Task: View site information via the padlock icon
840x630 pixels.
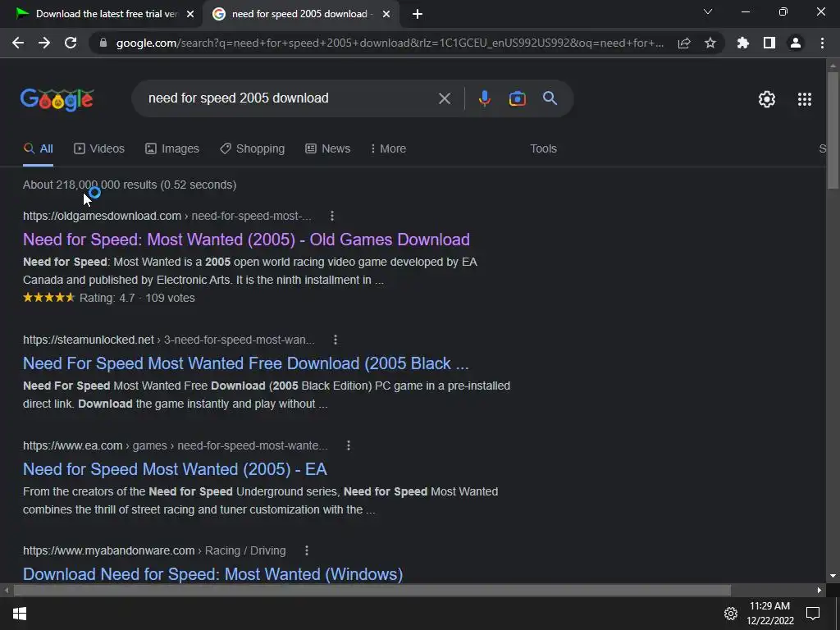Action: pyautogui.click(x=103, y=43)
